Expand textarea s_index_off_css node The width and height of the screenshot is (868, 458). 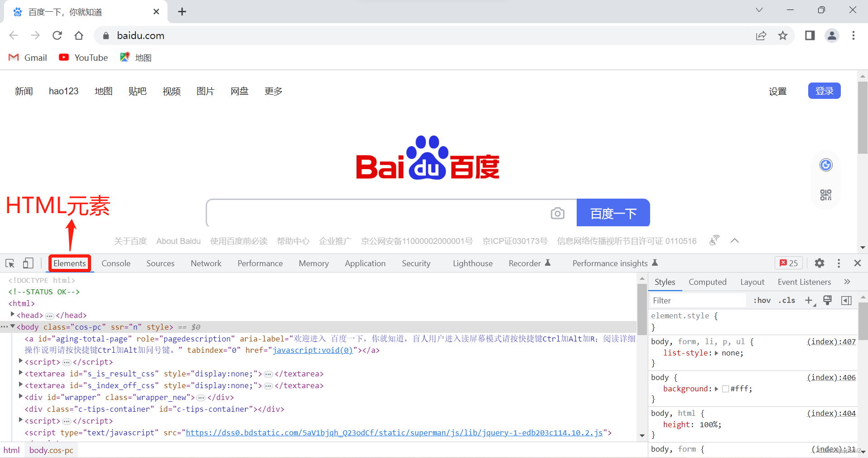tap(20, 385)
